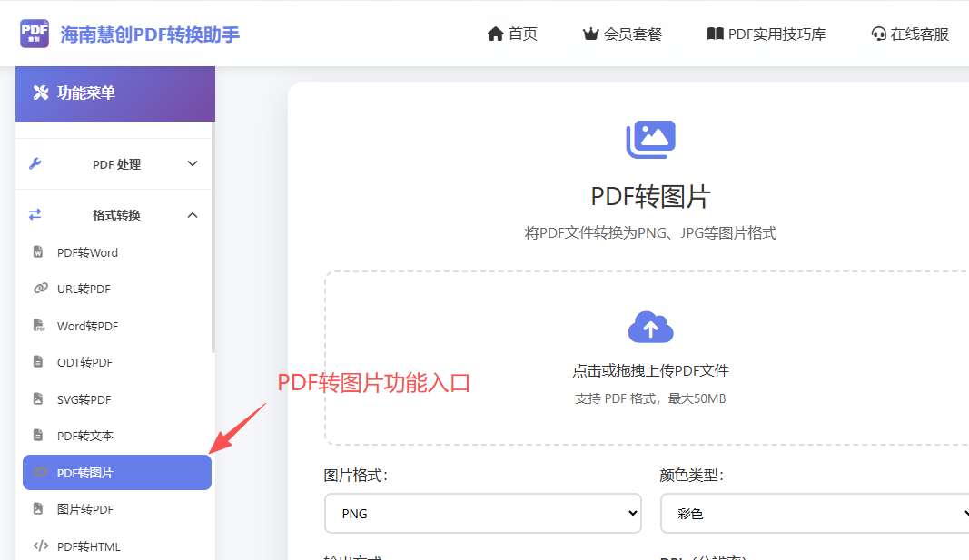Open the 图片格式 PNG dropdown
Viewport: 969px width, 560px height.
tap(483, 513)
